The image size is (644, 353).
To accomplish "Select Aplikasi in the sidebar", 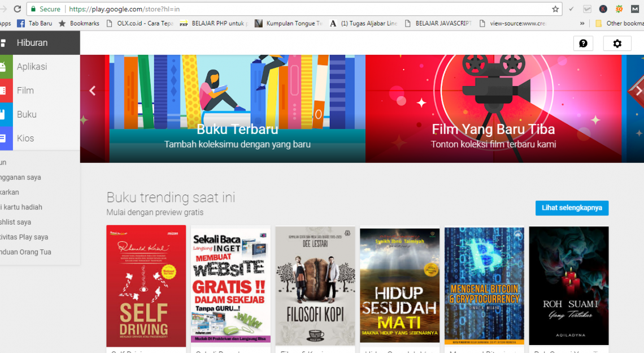I will (x=32, y=67).
